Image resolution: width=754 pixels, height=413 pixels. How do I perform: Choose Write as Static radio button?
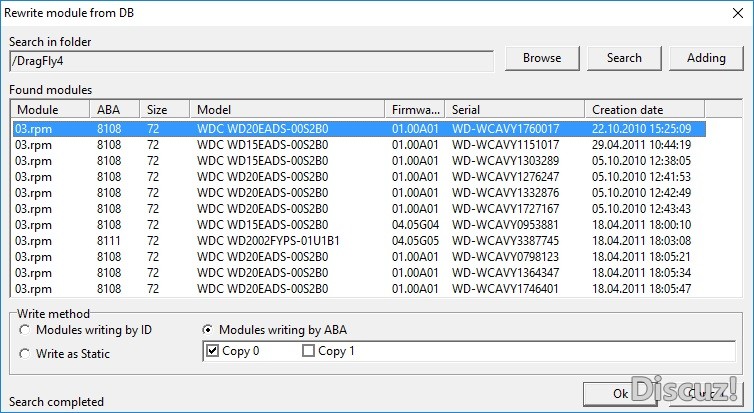(x=23, y=353)
